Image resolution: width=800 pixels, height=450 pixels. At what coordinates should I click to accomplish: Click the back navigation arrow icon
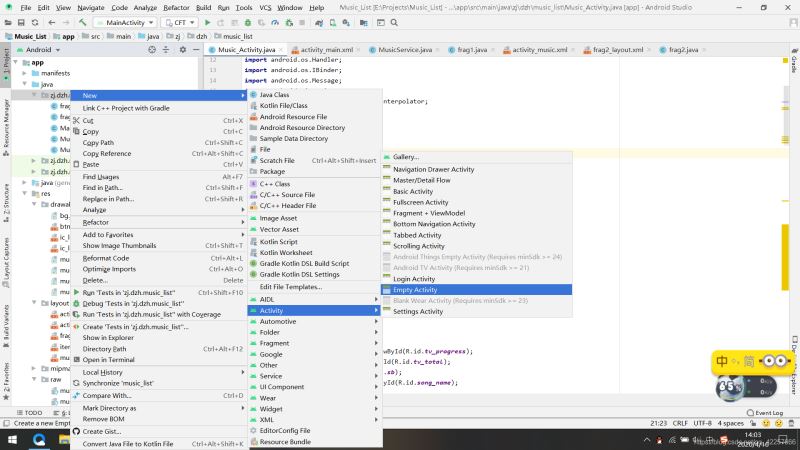pyautogui.click(x=50, y=22)
